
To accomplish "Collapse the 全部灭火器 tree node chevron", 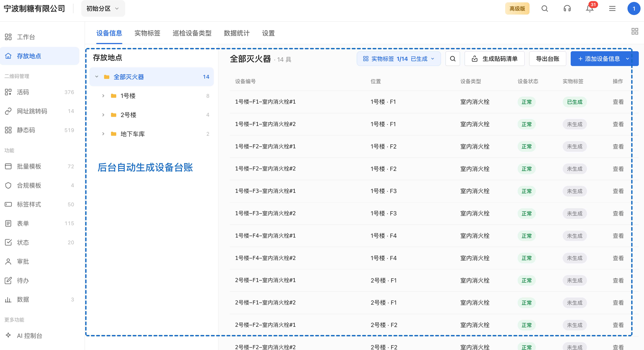I will point(97,77).
